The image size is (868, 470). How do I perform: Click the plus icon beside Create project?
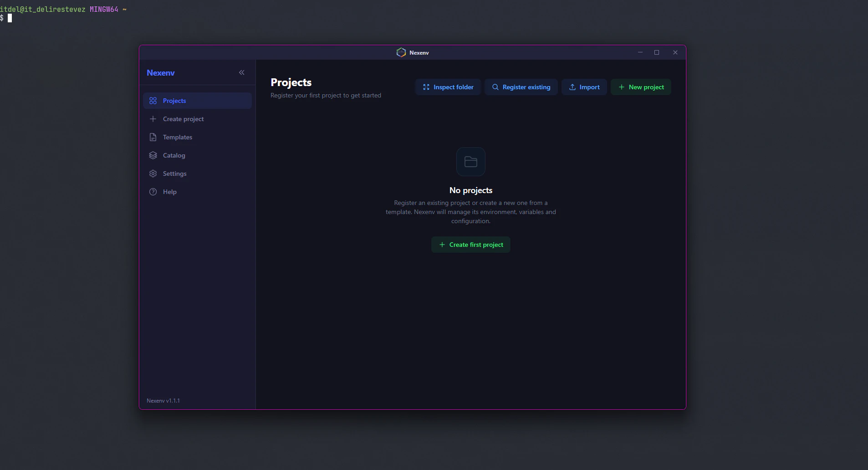153,119
